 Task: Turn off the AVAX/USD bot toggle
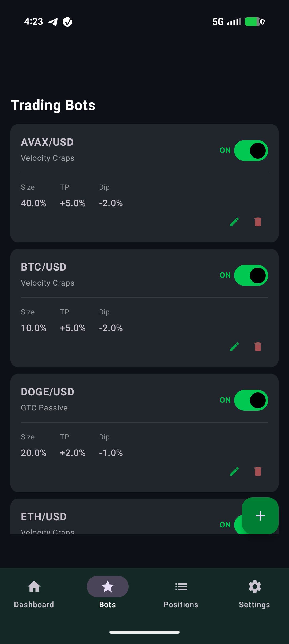pos(251,151)
